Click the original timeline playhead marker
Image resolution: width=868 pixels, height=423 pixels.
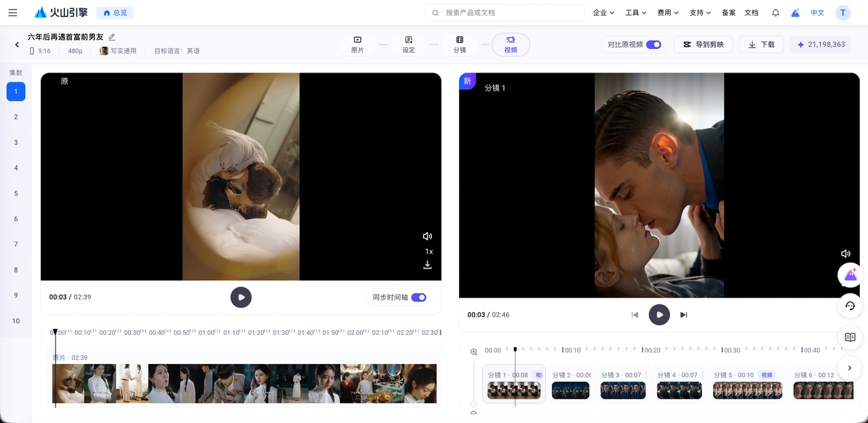[x=55, y=331]
